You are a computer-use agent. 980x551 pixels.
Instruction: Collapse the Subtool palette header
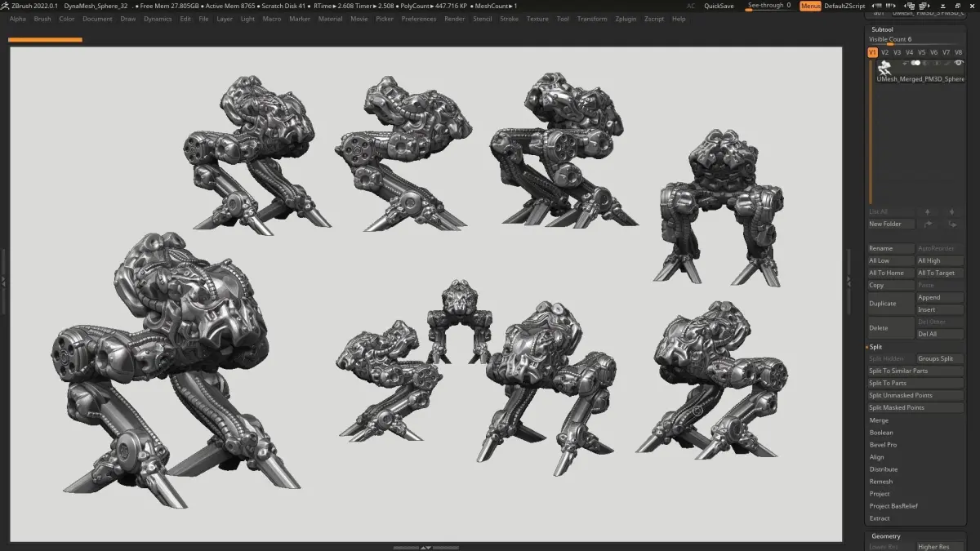coord(883,29)
